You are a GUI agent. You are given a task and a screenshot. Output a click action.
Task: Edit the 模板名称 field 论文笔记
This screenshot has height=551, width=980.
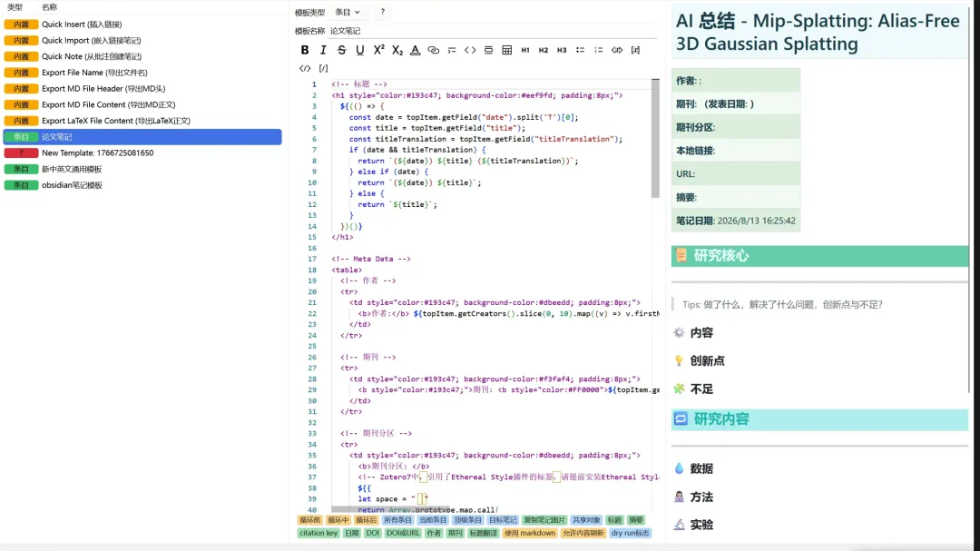(493, 31)
